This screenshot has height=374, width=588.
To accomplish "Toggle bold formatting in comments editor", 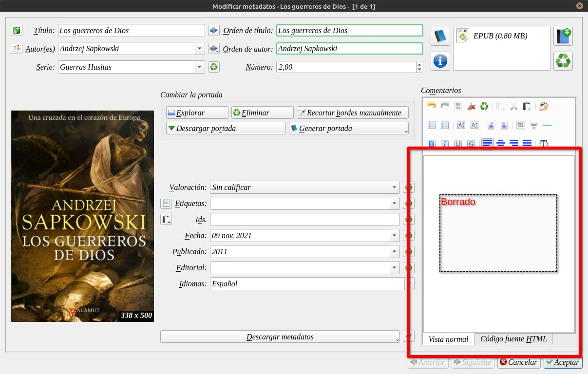I will click(431, 144).
